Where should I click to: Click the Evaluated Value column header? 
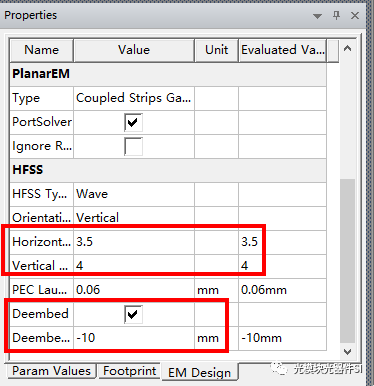point(283,50)
